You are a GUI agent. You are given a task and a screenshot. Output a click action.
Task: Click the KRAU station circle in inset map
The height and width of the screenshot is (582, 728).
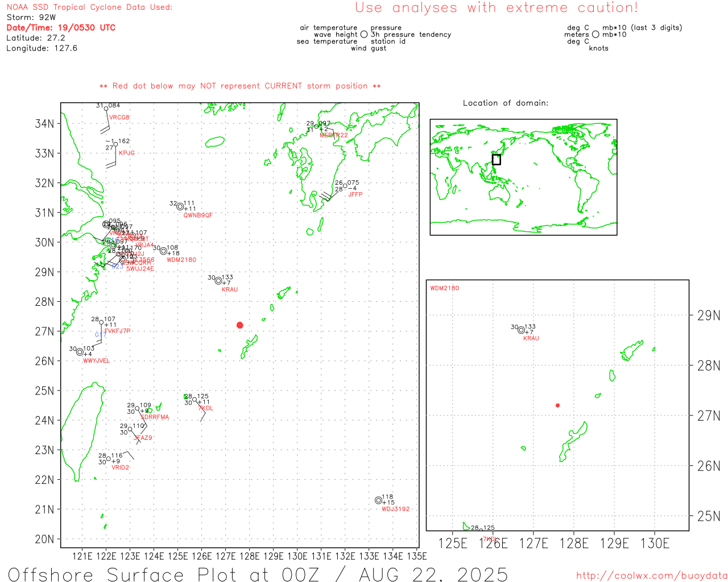[x=521, y=330]
